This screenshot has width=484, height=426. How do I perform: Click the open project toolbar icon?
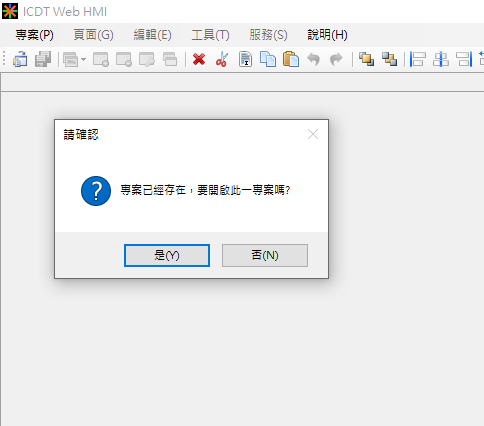[x=20, y=59]
